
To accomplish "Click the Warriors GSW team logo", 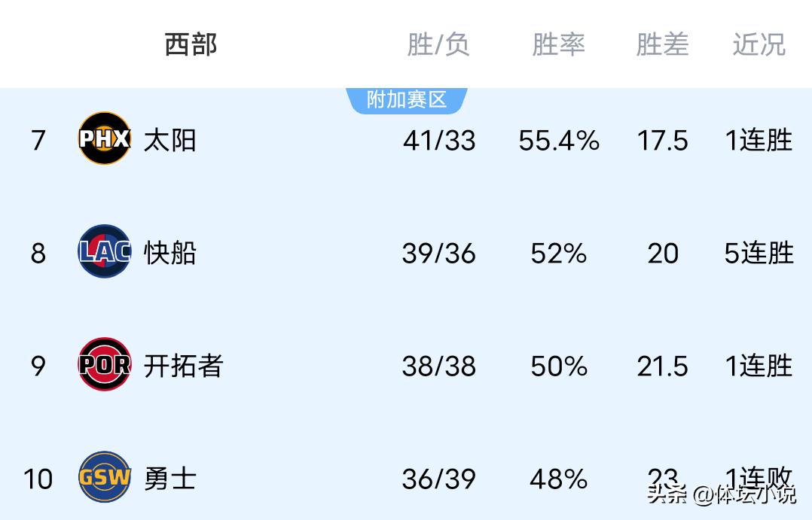I will coord(105,477).
